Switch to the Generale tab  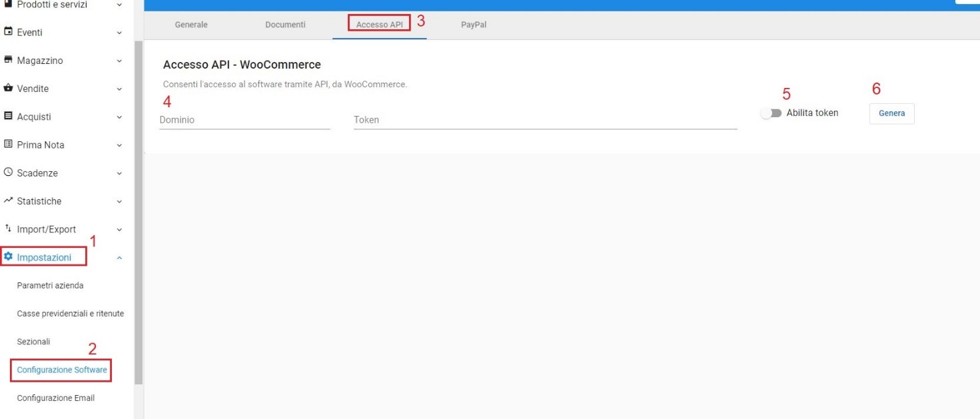coord(191,25)
